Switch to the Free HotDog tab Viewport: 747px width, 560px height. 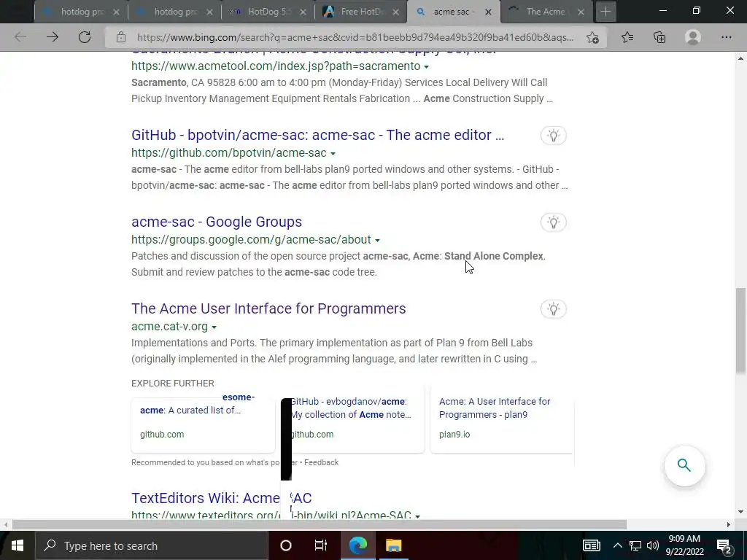(x=361, y=12)
